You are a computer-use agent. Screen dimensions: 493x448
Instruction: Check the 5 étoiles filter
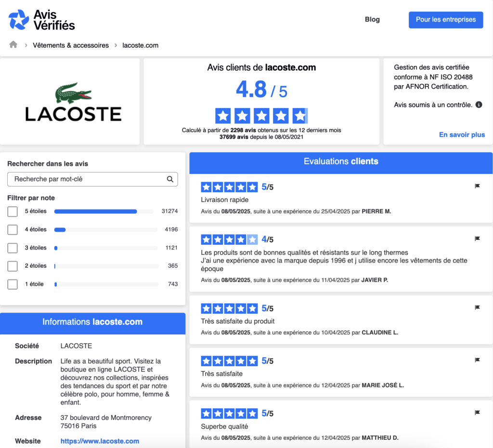coord(13,211)
